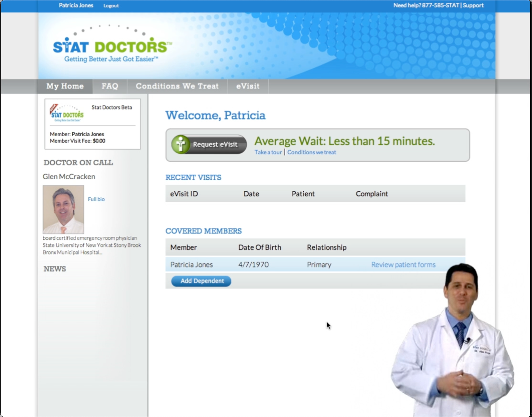Follow the Conditions we treat link

311,152
